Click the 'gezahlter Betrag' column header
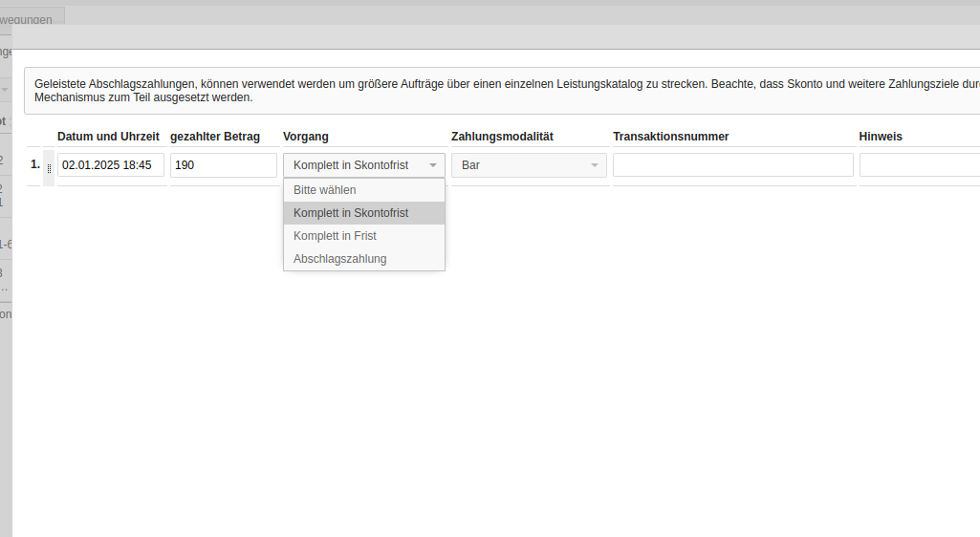Viewport: 980px width, 537px height. tap(215, 137)
